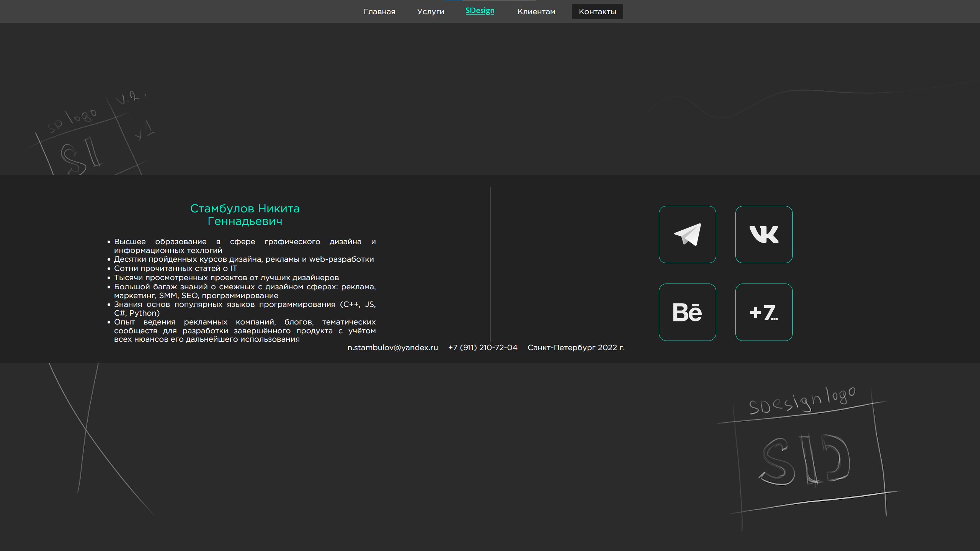Click the bullet about Знания основ популярных языков

point(245,308)
